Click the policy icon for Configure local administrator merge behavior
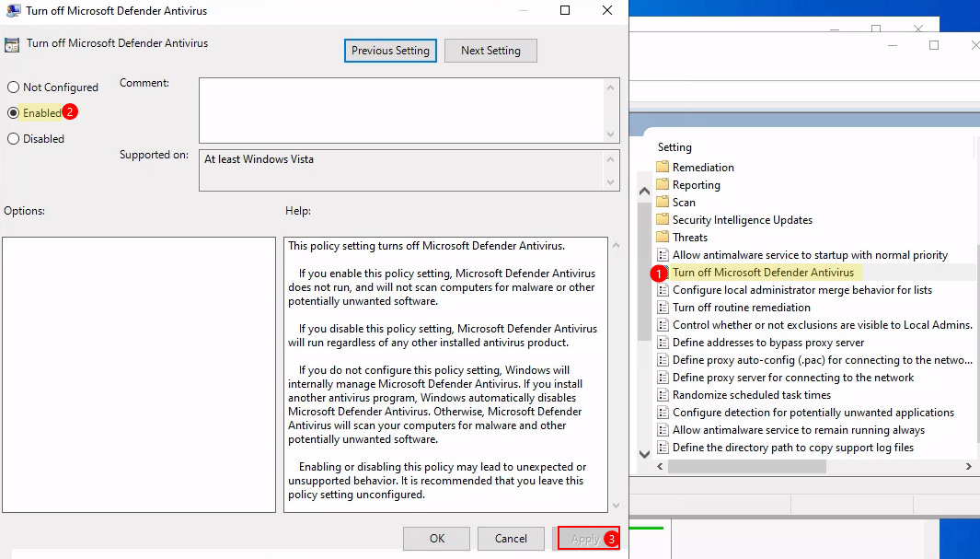The height and width of the screenshot is (559, 980). (x=663, y=290)
